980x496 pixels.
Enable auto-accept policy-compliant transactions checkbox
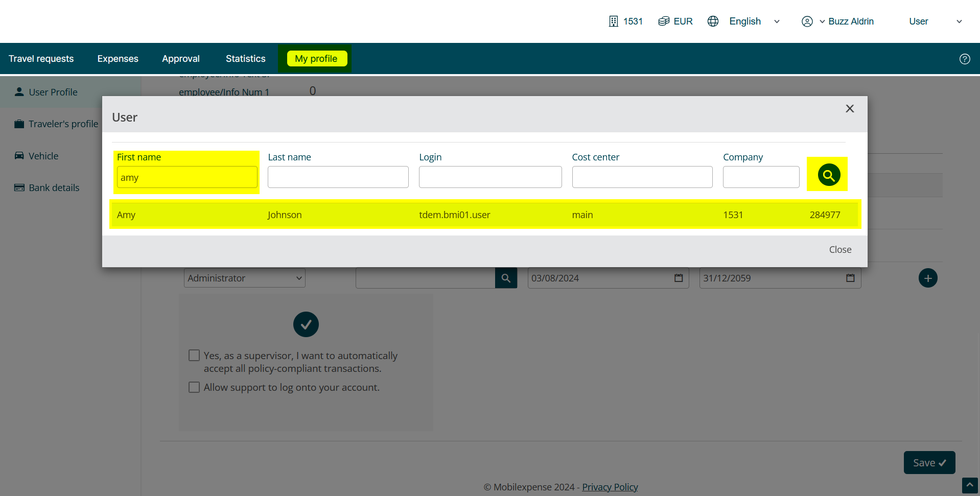tap(194, 356)
